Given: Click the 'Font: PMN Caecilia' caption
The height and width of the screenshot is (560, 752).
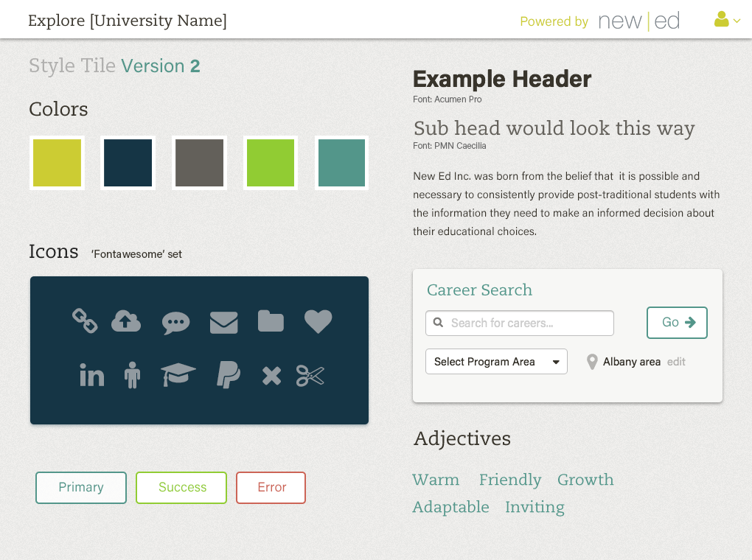Looking at the screenshot, I should (x=450, y=146).
